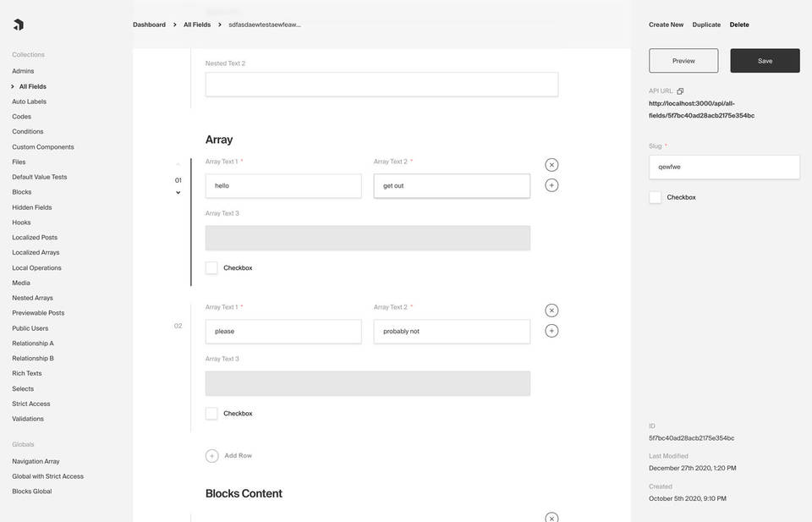Focus the Nested Text 2 input

[381, 85]
